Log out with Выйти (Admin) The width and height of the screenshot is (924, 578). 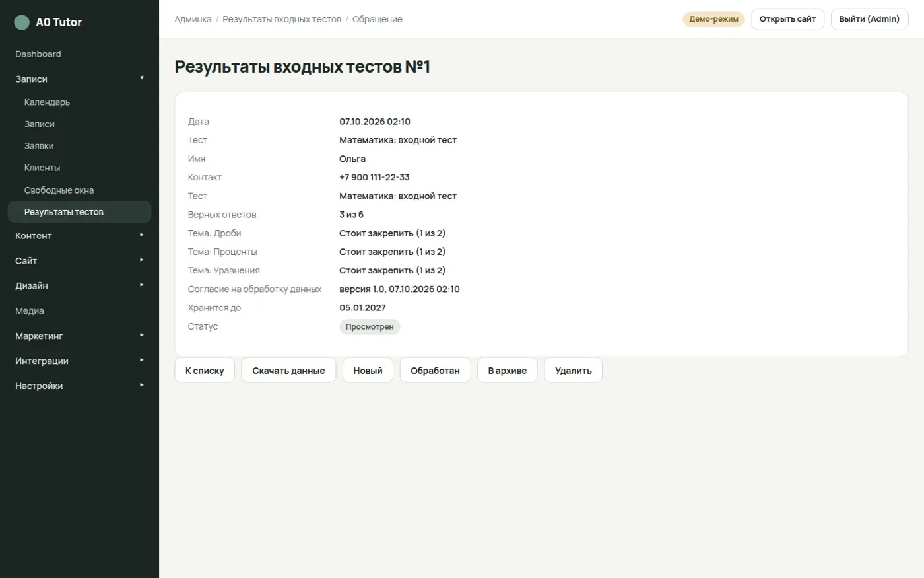869,19
